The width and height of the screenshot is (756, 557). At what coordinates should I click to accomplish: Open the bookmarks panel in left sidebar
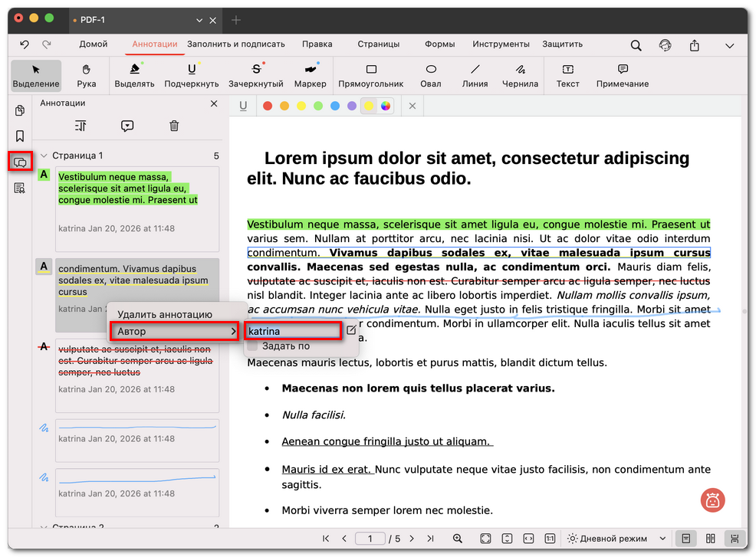point(20,136)
